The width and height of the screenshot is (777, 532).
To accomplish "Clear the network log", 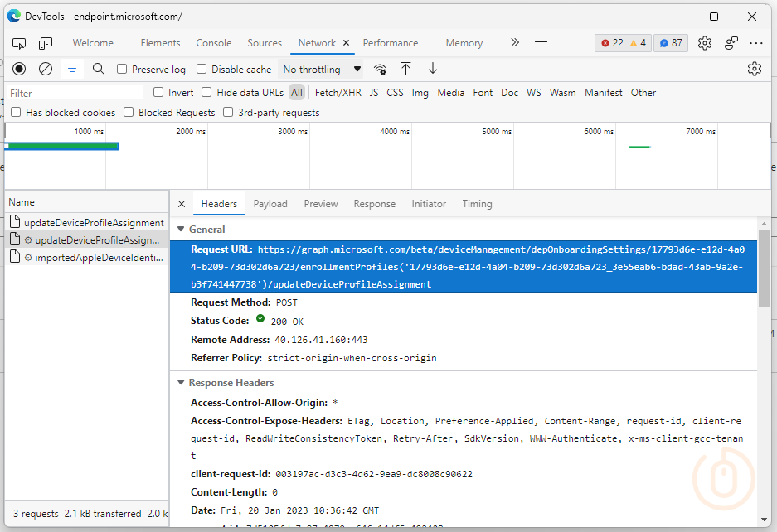I will coord(46,69).
